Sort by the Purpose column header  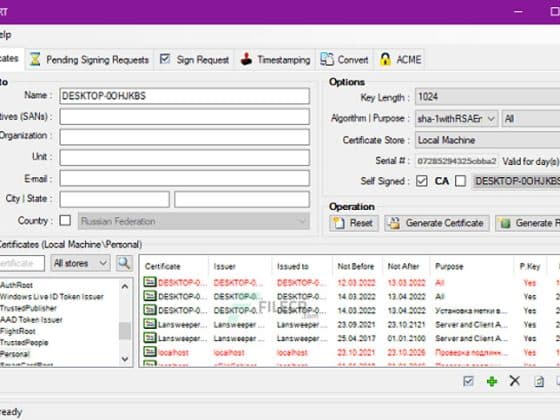click(449, 266)
